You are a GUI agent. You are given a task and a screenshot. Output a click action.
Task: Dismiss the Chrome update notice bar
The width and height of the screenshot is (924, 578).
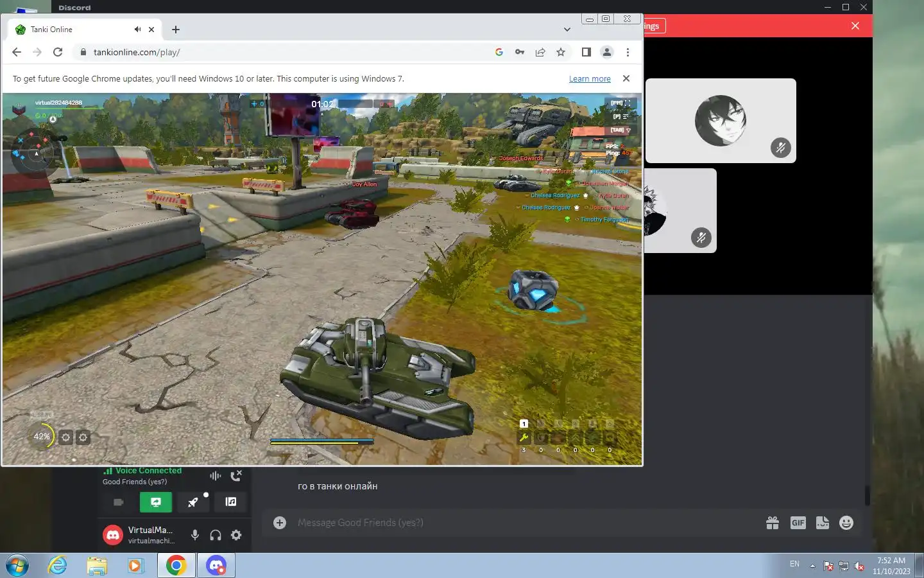626,78
